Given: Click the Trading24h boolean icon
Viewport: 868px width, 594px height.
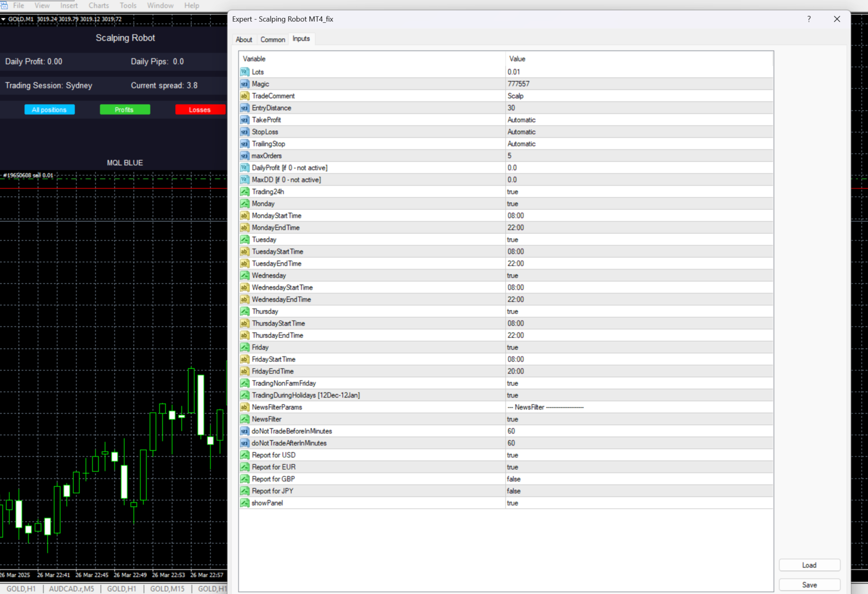Looking at the screenshot, I should pyautogui.click(x=245, y=191).
